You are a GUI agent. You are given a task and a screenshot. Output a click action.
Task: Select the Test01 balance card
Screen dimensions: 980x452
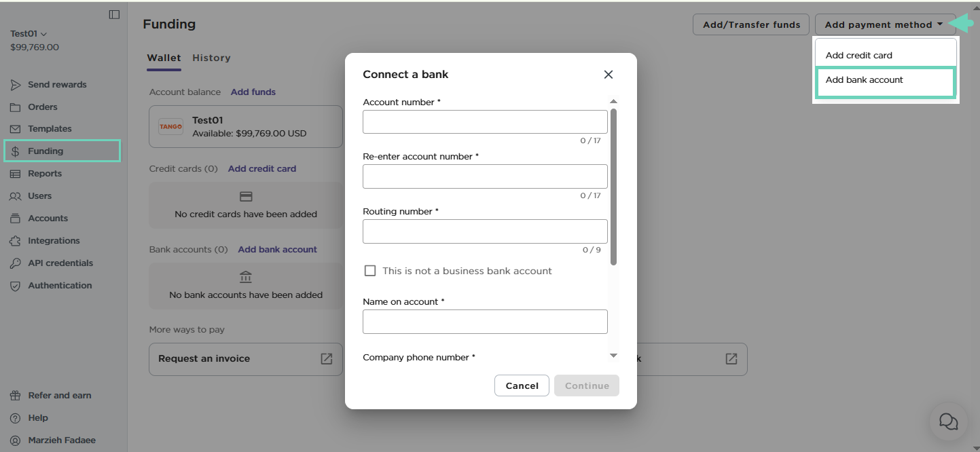pos(246,127)
